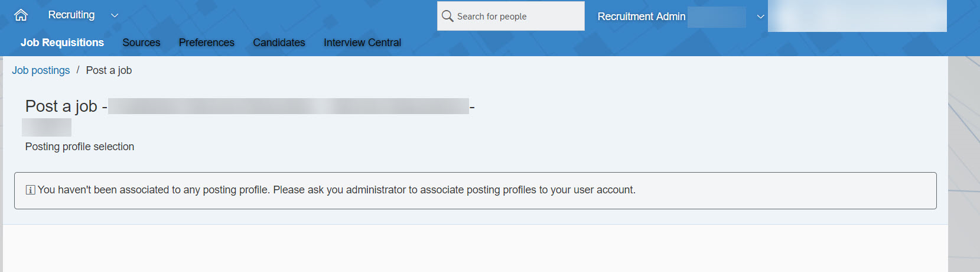Image resolution: width=980 pixels, height=272 pixels.
Task: Click the blurred panel right of user menu
Action: tap(858, 16)
